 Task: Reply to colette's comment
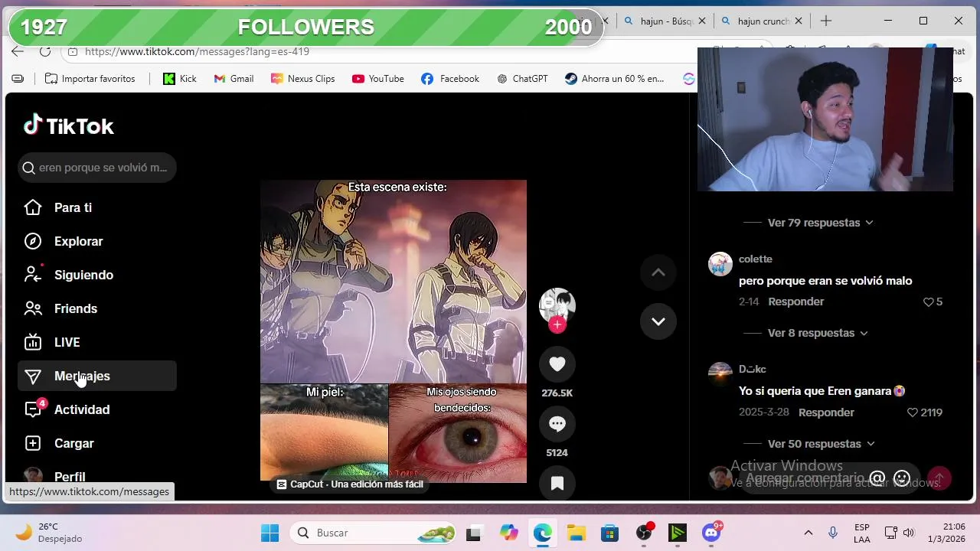pyautogui.click(x=796, y=302)
